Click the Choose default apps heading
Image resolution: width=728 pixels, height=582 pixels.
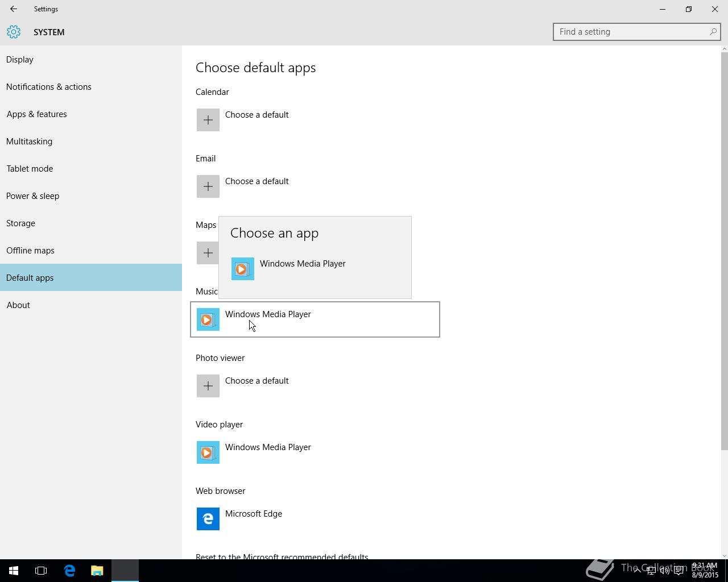[x=256, y=68]
